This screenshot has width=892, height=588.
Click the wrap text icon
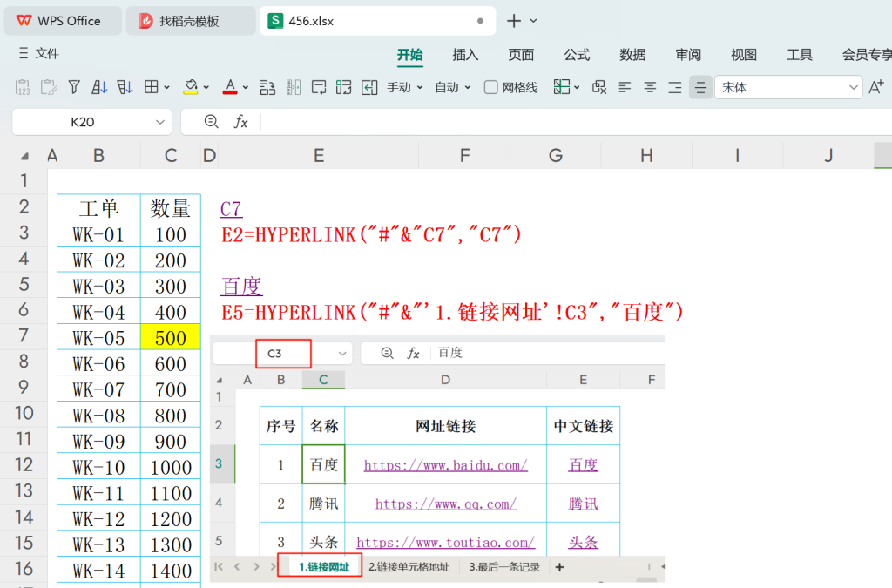pyautogui.click(x=319, y=87)
